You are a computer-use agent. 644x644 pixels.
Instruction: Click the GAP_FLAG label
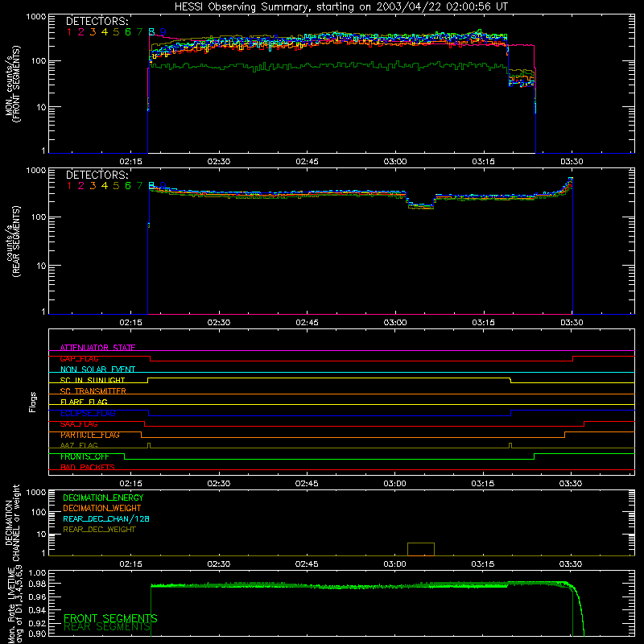(x=79, y=359)
